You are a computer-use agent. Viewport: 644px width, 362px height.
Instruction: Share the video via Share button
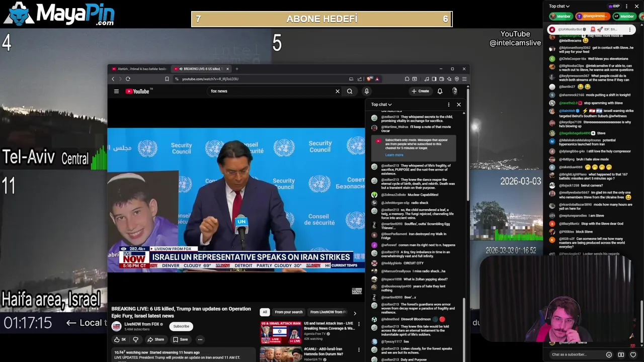click(155, 339)
